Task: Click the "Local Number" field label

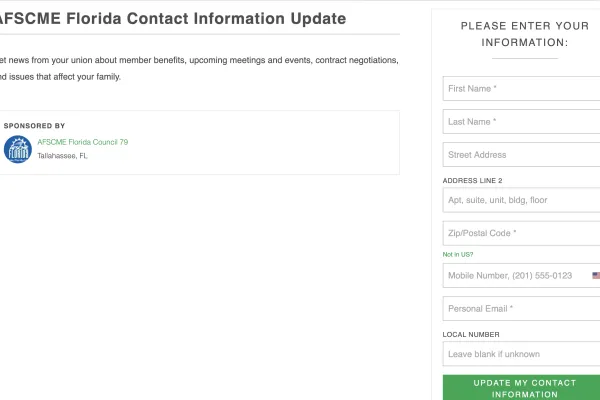Action: (471, 334)
